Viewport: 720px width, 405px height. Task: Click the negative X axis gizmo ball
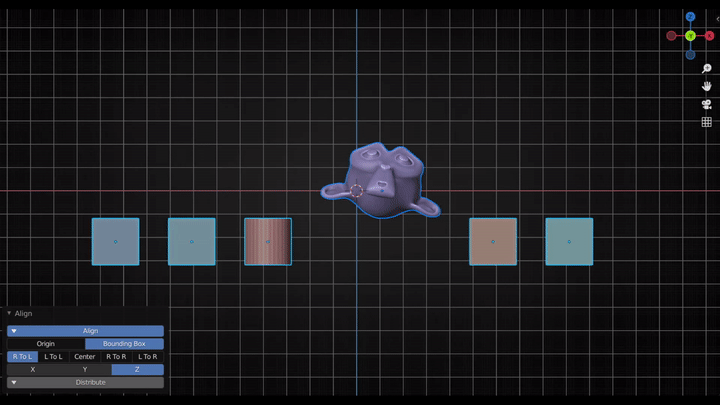click(x=671, y=35)
